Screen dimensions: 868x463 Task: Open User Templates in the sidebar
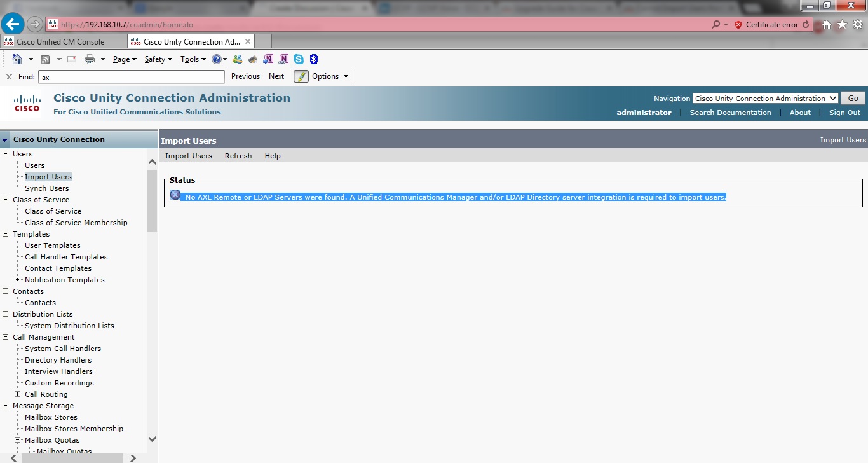click(x=52, y=245)
